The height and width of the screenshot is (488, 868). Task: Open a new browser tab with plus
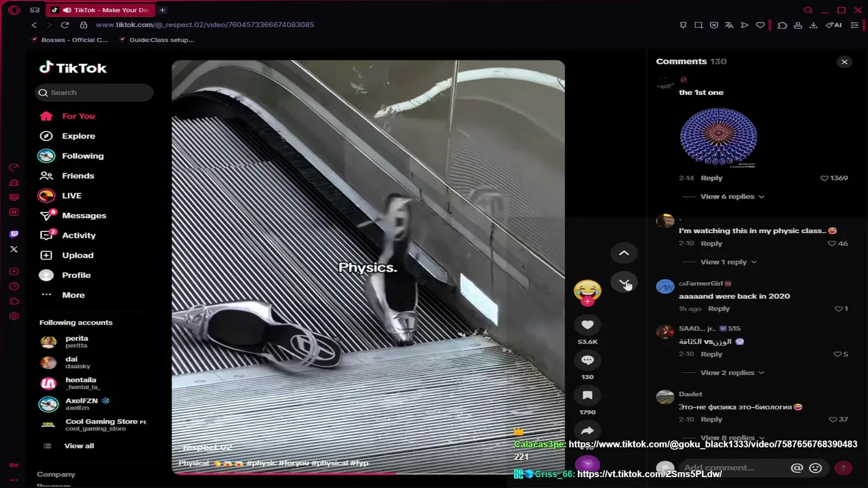162,10
